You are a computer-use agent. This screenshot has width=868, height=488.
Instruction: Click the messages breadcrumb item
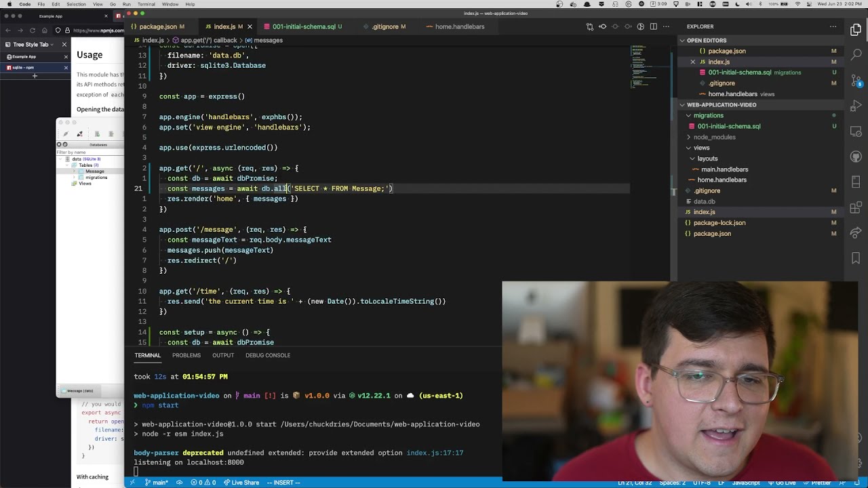point(264,40)
